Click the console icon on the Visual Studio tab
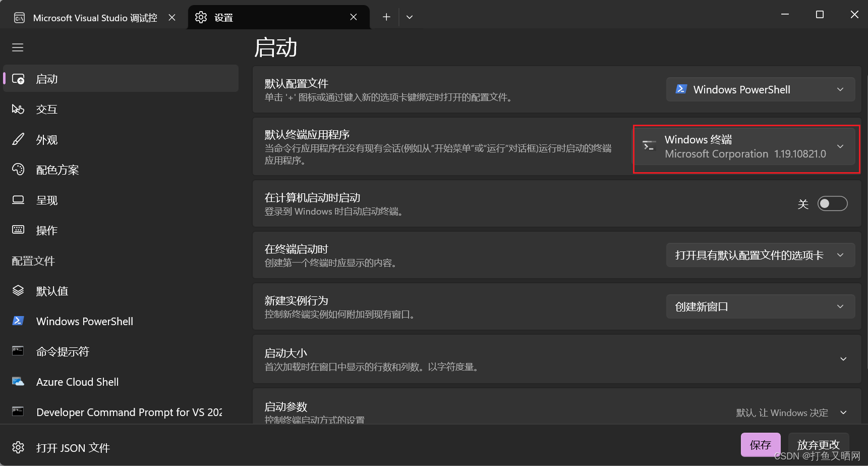Screen dimensions: 868x466 (19, 18)
